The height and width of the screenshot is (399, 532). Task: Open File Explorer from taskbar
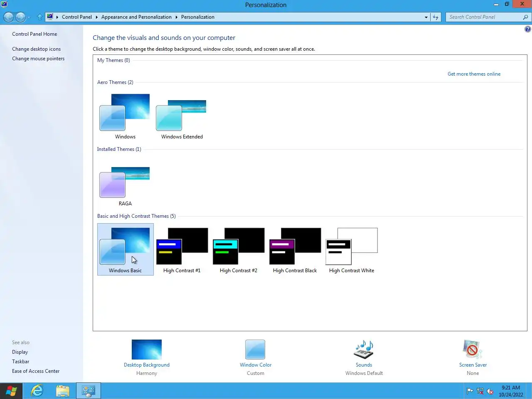[63, 391]
